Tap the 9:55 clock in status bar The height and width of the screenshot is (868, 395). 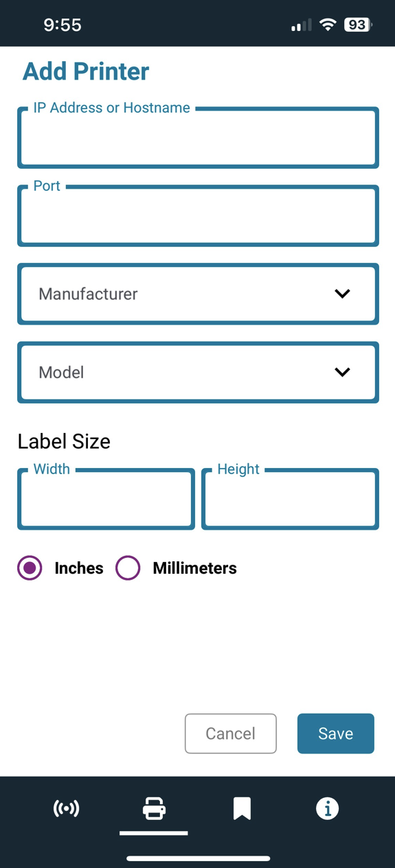click(x=63, y=25)
